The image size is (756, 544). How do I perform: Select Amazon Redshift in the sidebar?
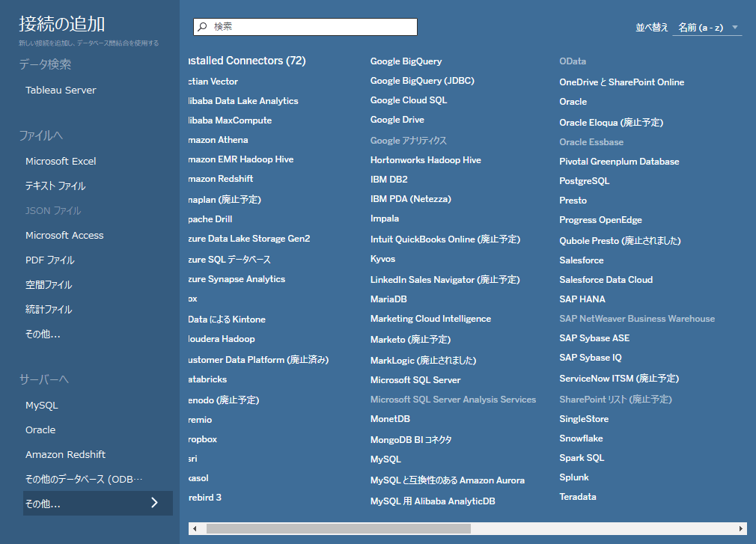[x=66, y=454]
